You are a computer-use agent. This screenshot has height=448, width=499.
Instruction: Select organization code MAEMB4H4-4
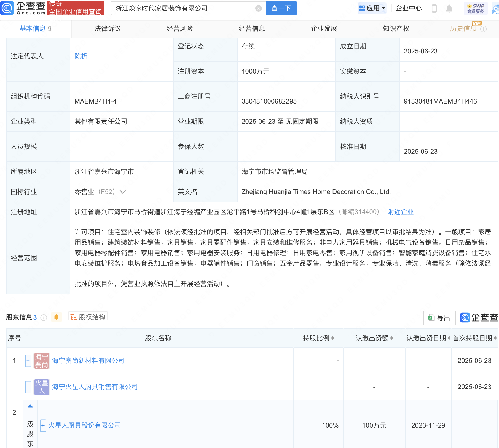point(95,101)
